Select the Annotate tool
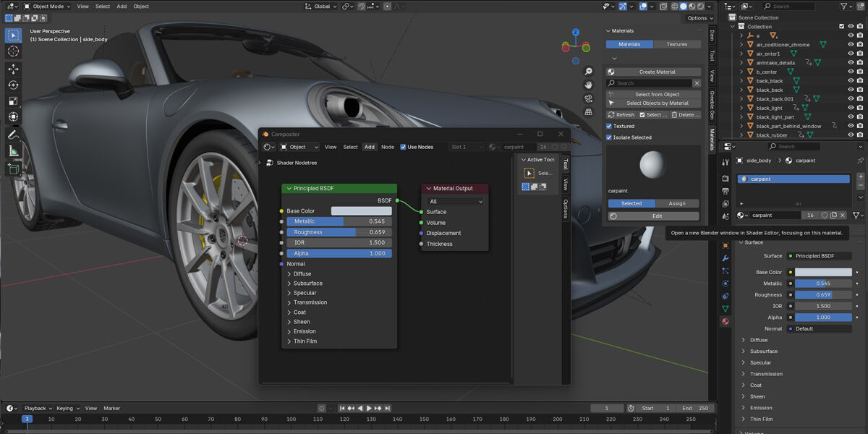Screen dimensions: 868x434 pyautogui.click(x=13, y=135)
